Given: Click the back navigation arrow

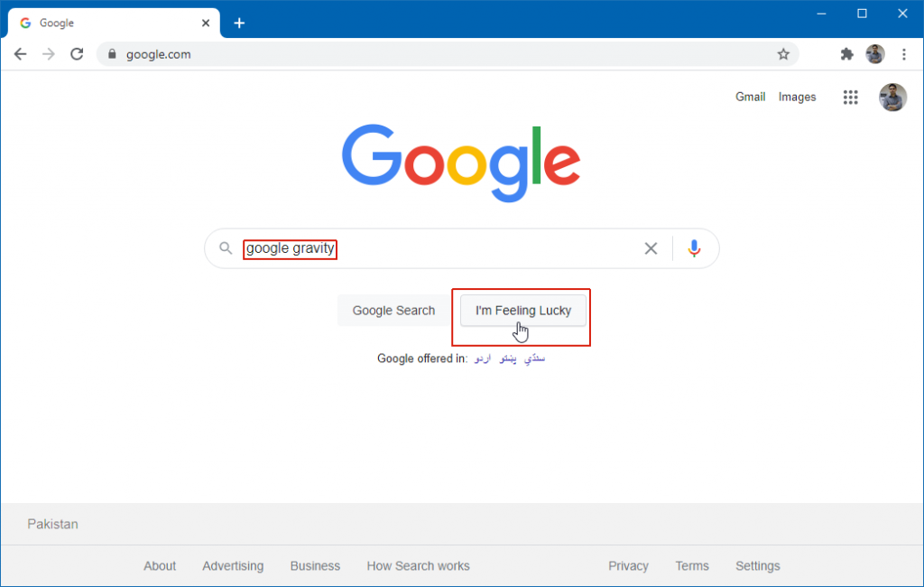Looking at the screenshot, I should click(x=20, y=54).
